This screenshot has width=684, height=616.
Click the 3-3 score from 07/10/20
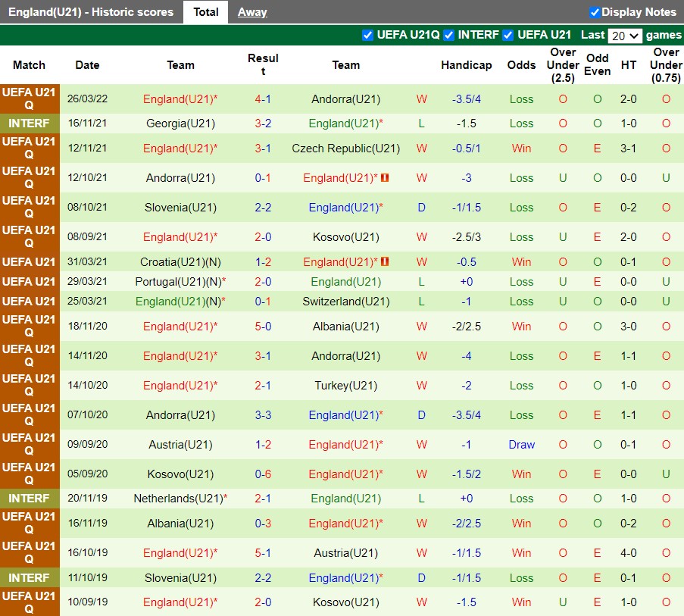(x=263, y=415)
